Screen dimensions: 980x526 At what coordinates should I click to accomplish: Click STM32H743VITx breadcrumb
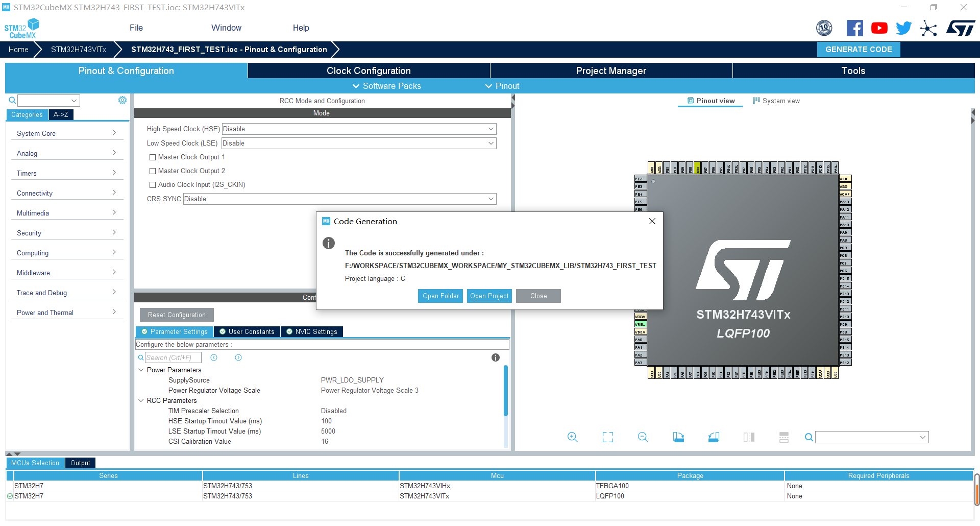(79, 50)
